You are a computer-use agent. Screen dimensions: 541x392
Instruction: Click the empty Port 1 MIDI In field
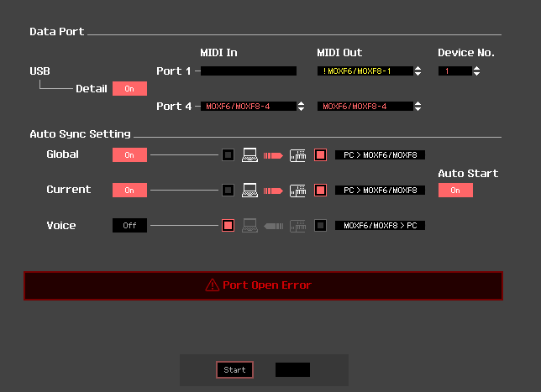[249, 71]
